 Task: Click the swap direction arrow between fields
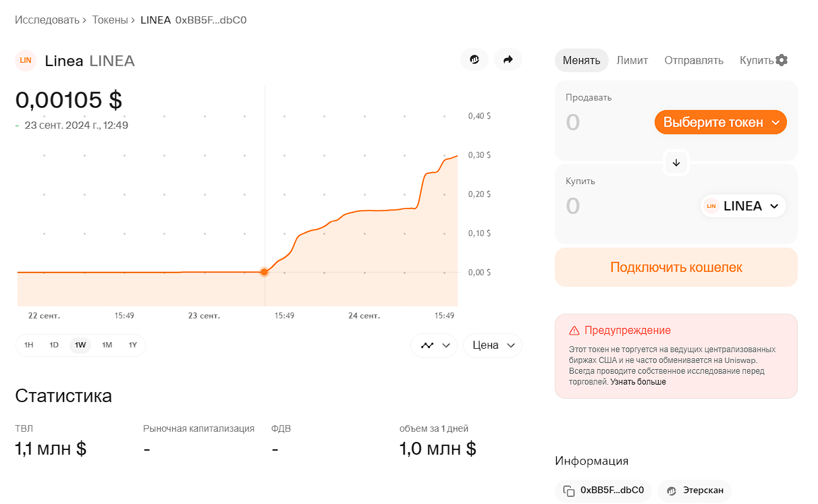(x=676, y=163)
